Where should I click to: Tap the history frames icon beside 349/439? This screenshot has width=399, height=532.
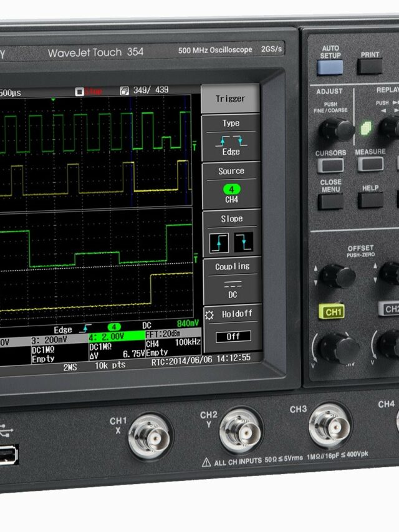(125, 90)
